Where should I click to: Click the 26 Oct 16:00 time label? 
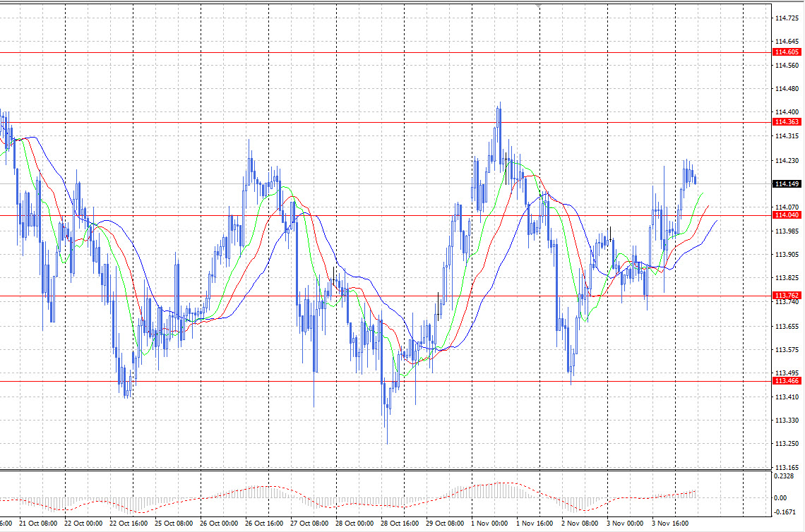tap(264, 524)
